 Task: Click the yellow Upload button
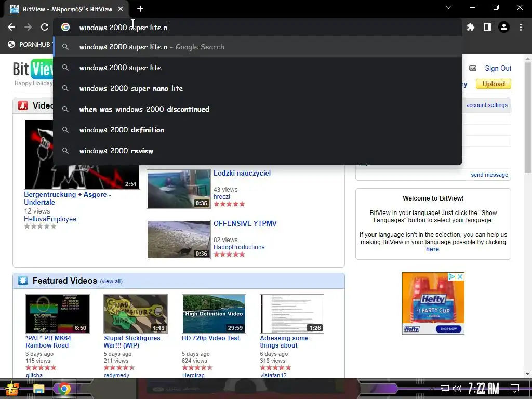494,84
